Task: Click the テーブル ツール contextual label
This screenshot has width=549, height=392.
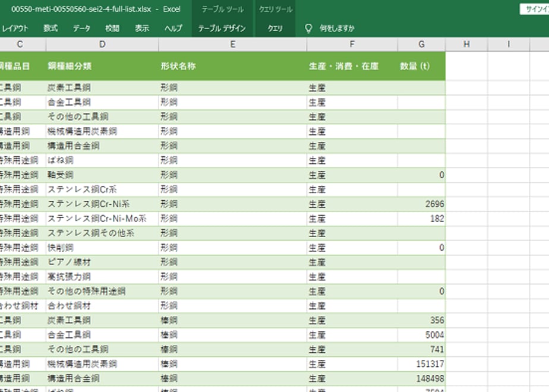Action: (x=222, y=10)
